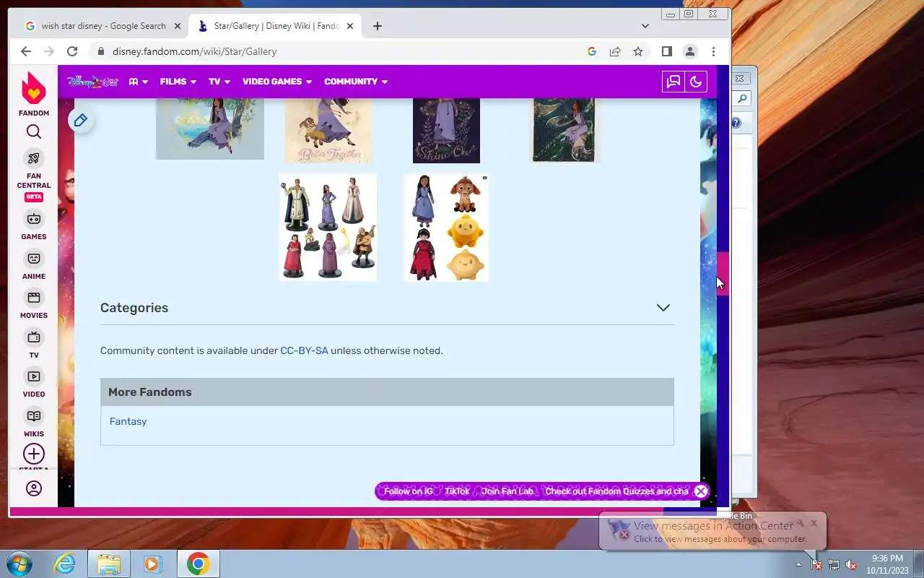Expand the Categories section chevron
Image resolution: width=924 pixels, height=578 pixels.
coord(663,308)
